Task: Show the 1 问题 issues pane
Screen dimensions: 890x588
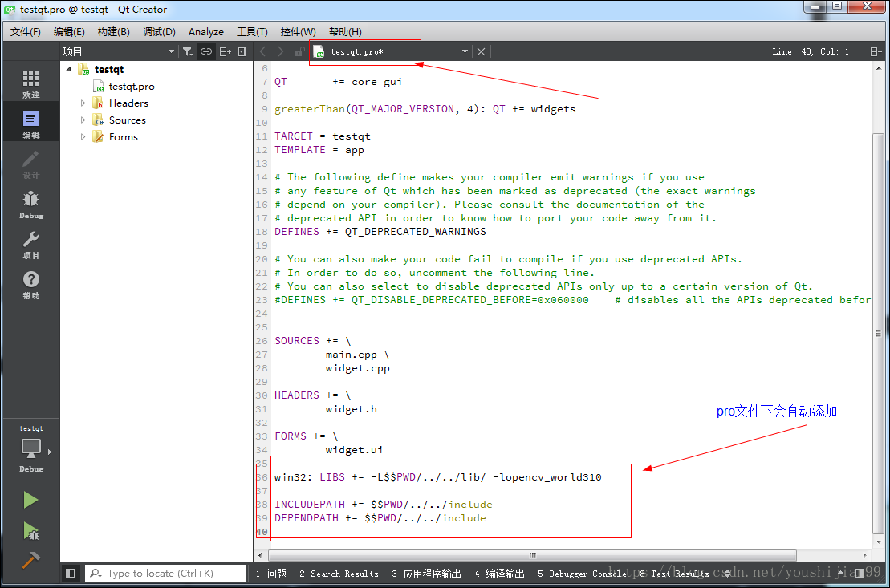Action: (x=270, y=574)
